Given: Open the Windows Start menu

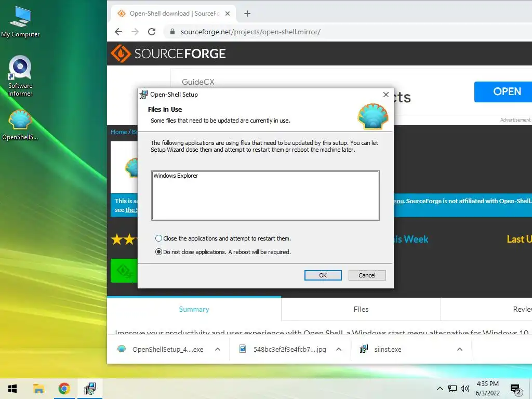Looking at the screenshot, I should click(12, 389).
